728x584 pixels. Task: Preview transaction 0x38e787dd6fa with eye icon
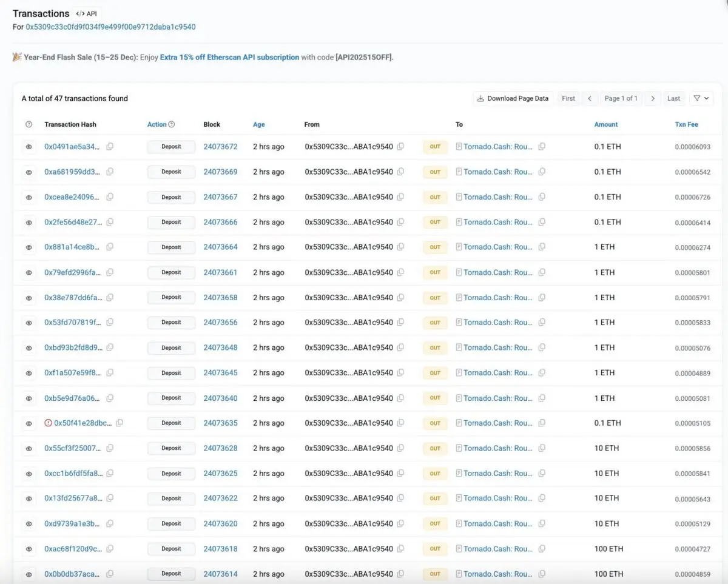(x=29, y=298)
